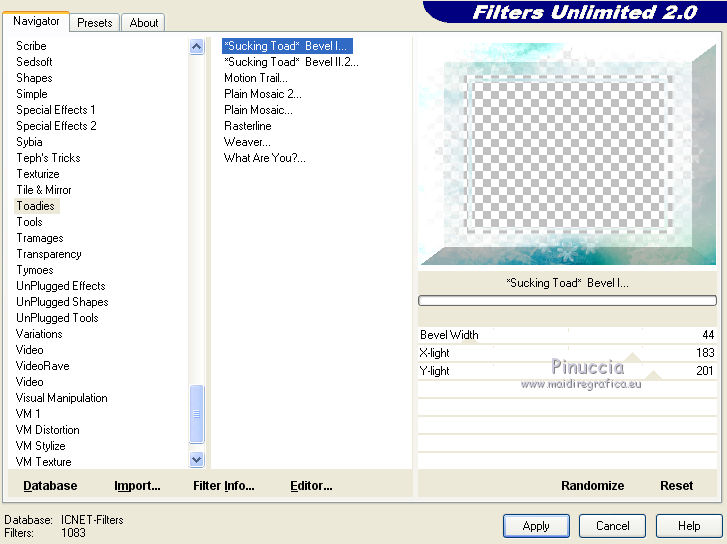Randomize the filter settings
Viewport: 727px width, 544px height.
coord(593,486)
